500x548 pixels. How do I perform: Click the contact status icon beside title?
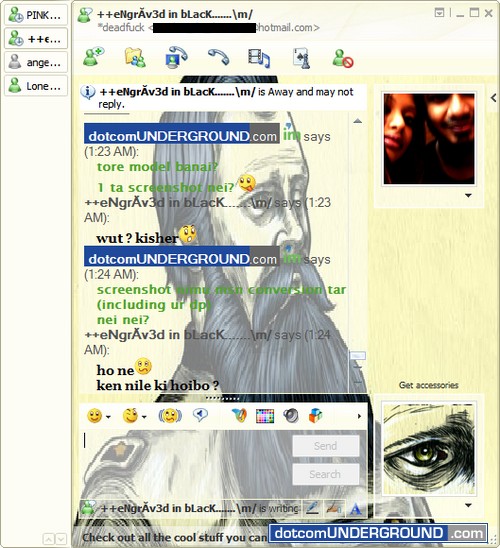tap(85, 15)
